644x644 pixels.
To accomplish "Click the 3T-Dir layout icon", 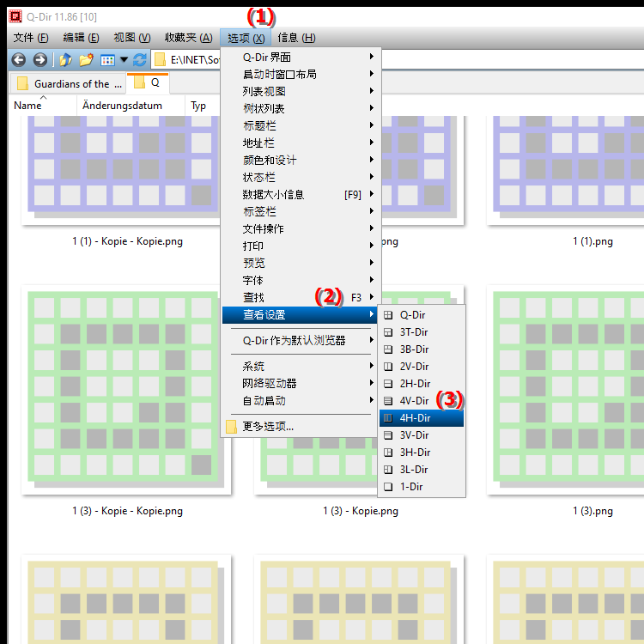I will (x=388, y=332).
